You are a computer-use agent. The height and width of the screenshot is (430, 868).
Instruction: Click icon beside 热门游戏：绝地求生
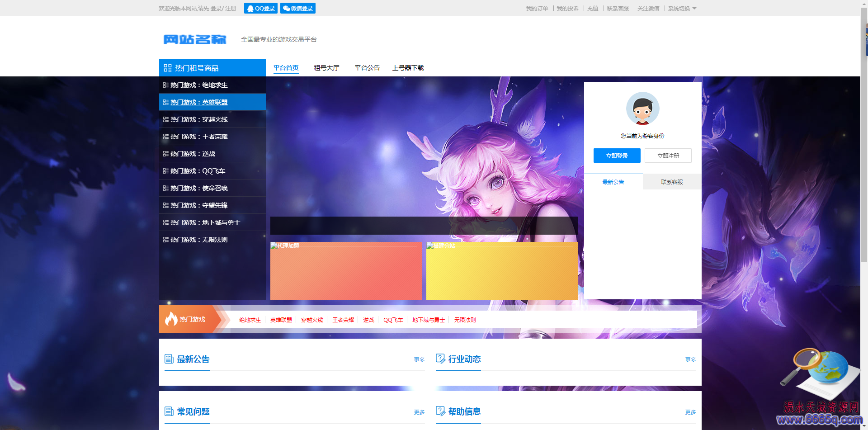pos(166,85)
